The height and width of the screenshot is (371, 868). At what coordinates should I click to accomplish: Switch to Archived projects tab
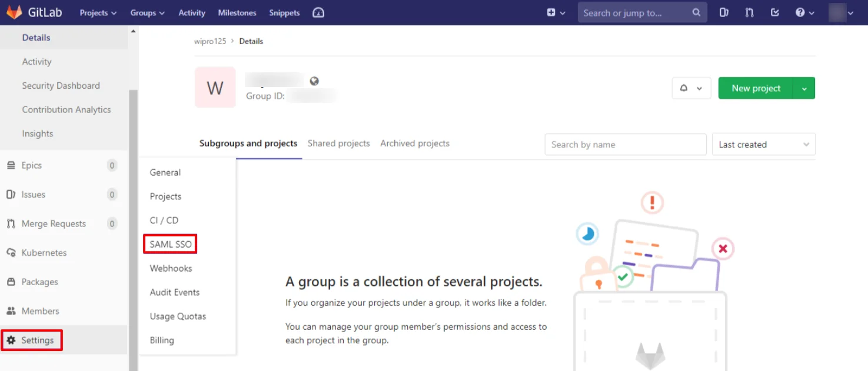(x=414, y=143)
